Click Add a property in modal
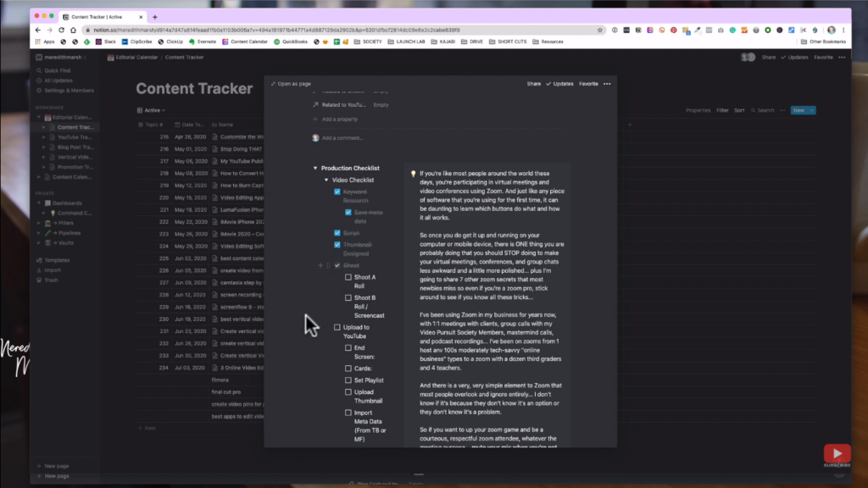 (x=336, y=119)
